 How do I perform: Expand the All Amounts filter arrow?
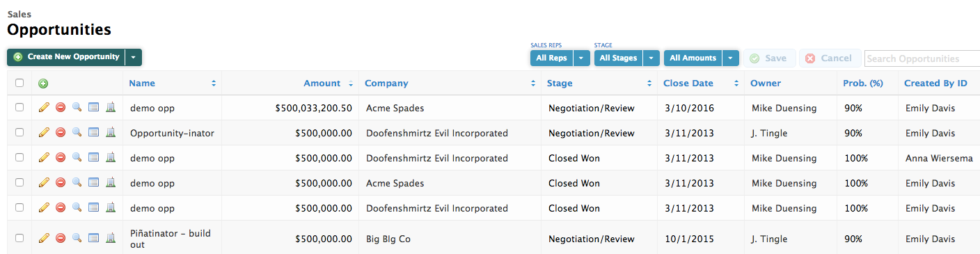coord(730,58)
